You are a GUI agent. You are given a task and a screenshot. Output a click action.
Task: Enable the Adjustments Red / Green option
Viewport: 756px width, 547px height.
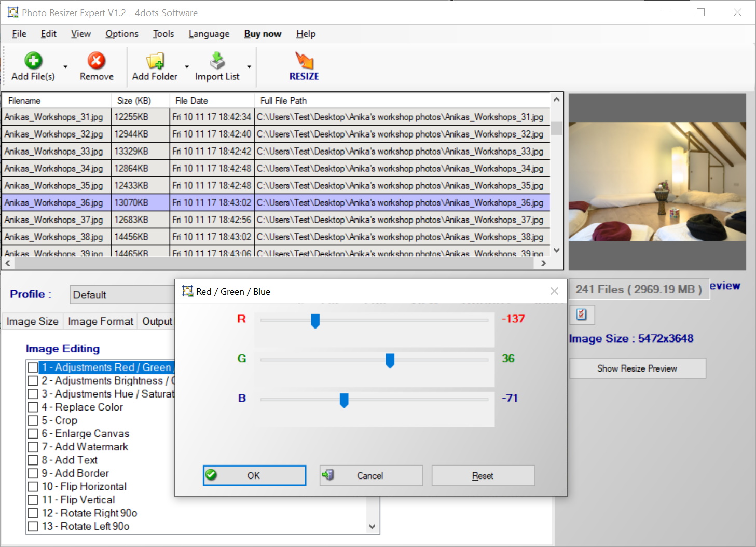pos(32,367)
